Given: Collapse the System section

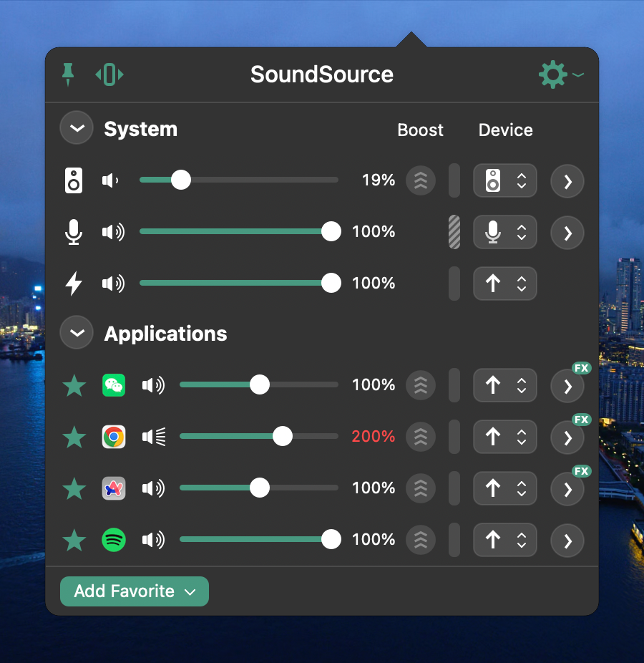Looking at the screenshot, I should [x=77, y=128].
